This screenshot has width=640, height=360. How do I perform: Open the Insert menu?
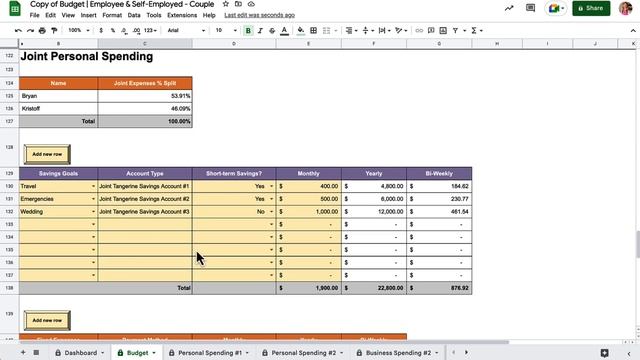(88, 15)
